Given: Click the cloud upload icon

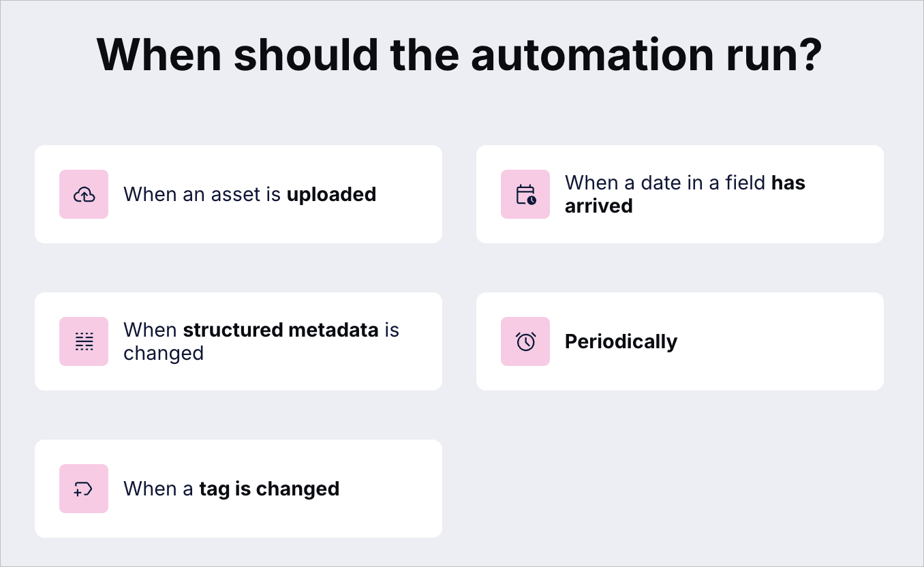Looking at the screenshot, I should [84, 195].
